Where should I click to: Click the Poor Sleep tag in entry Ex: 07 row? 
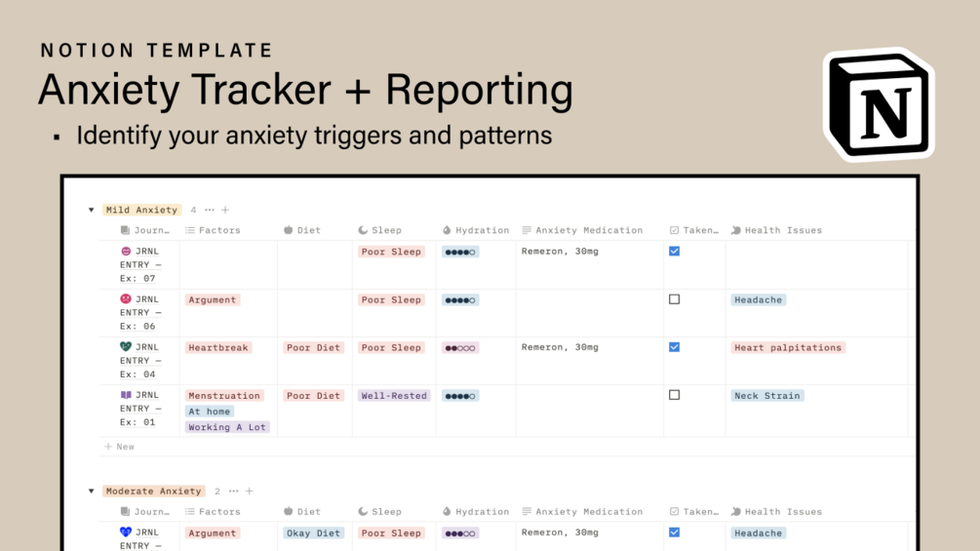(391, 252)
